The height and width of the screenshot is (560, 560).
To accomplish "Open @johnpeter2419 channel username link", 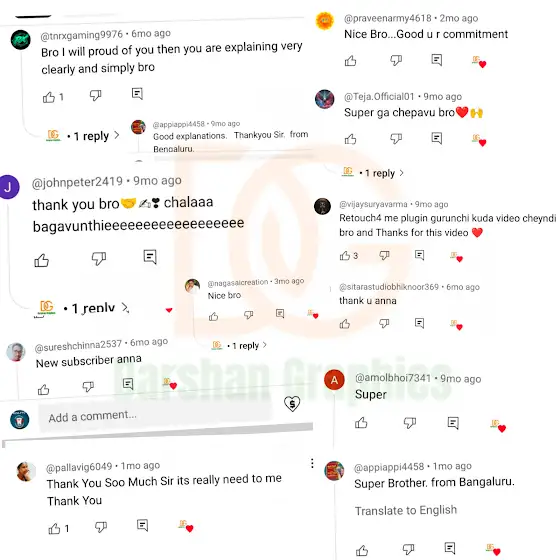I will [x=77, y=182].
